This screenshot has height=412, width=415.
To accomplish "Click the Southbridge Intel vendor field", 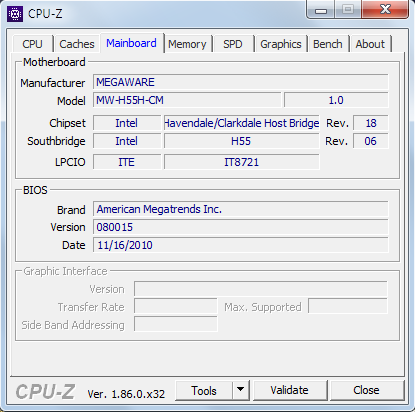I will coord(127,141).
